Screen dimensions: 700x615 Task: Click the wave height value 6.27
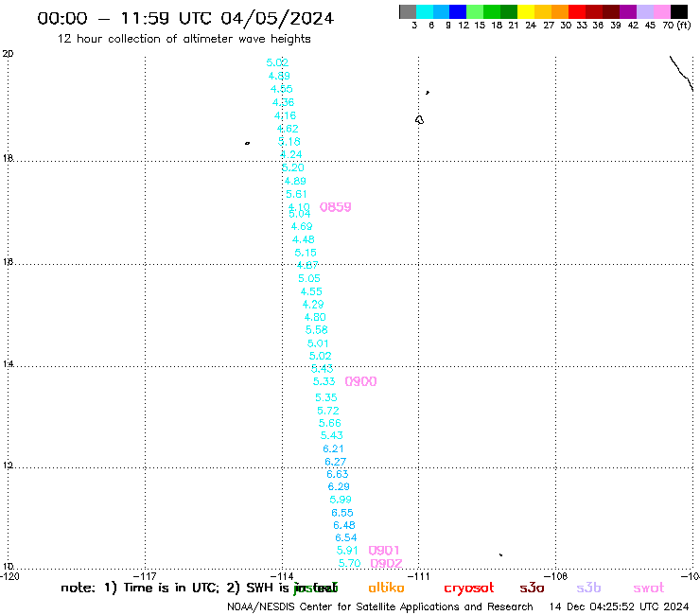[335, 462]
